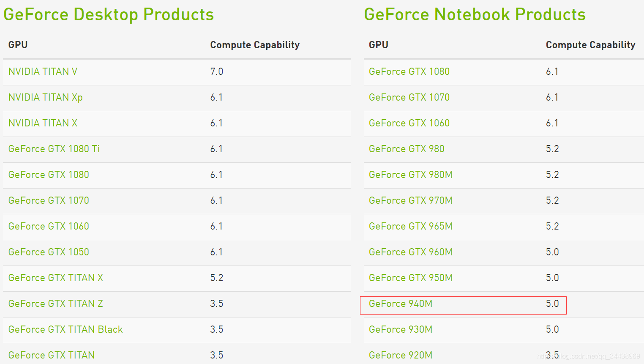Open the GeForce GTX 1050 link
644x364 pixels.
point(49,252)
